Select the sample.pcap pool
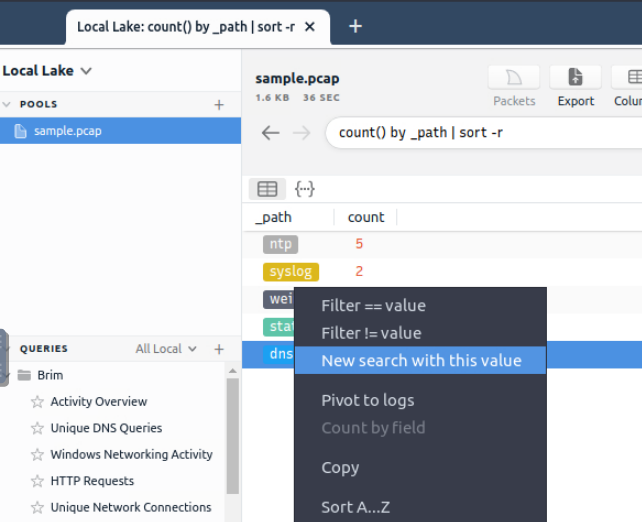The height and width of the screenshot is (522, 642). (x=67, y=131)
